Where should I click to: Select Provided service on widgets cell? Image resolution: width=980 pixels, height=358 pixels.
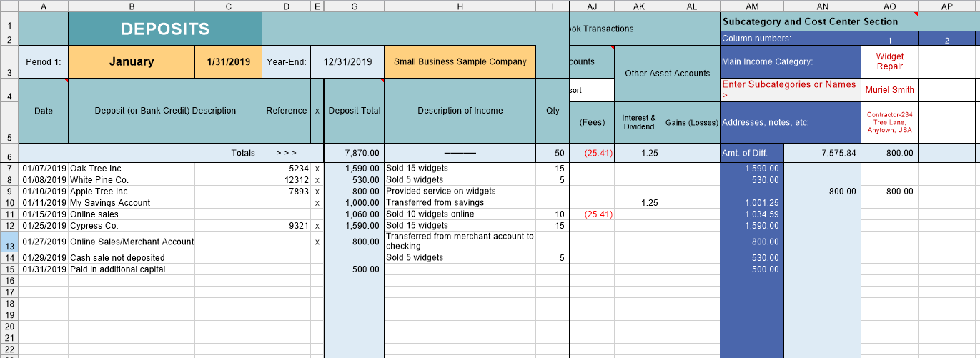click(x=460, y=192)
